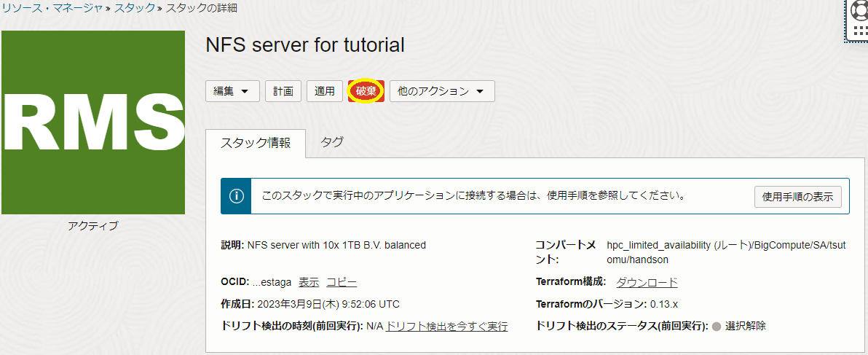Select the スタック情報 tab

coord(256,143)
